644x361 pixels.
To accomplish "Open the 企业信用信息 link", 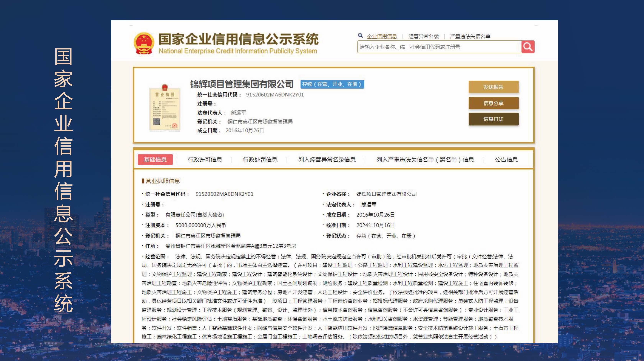I will click(382, 36).
